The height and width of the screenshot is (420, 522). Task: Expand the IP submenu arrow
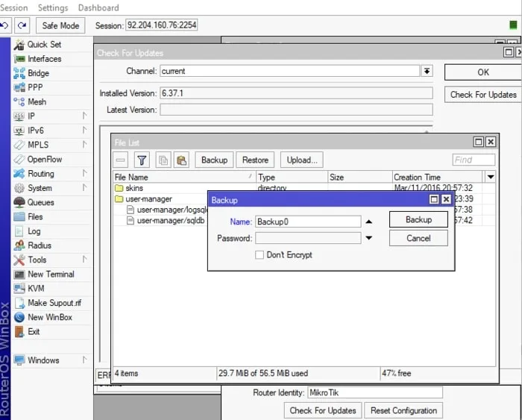pyautogui.click(x=84, y=116)
